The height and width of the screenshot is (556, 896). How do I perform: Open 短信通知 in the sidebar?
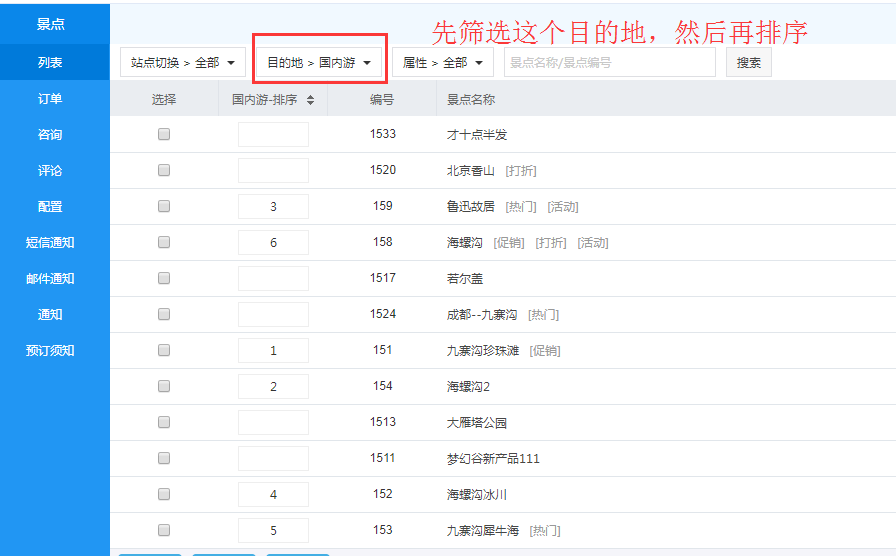point(50,242)
